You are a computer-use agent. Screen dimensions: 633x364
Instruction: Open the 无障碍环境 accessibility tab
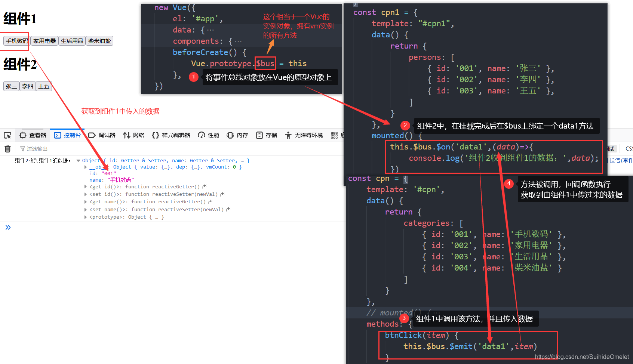click(304, 135)
